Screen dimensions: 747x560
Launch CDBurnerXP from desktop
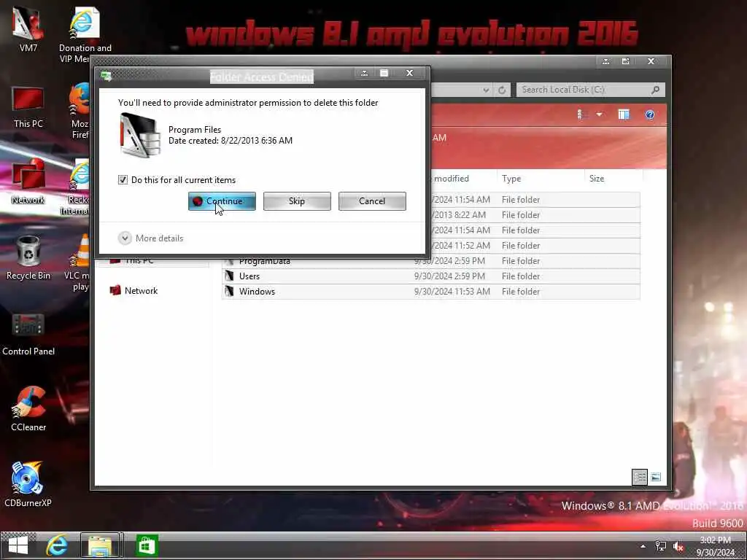click(28, 485)
